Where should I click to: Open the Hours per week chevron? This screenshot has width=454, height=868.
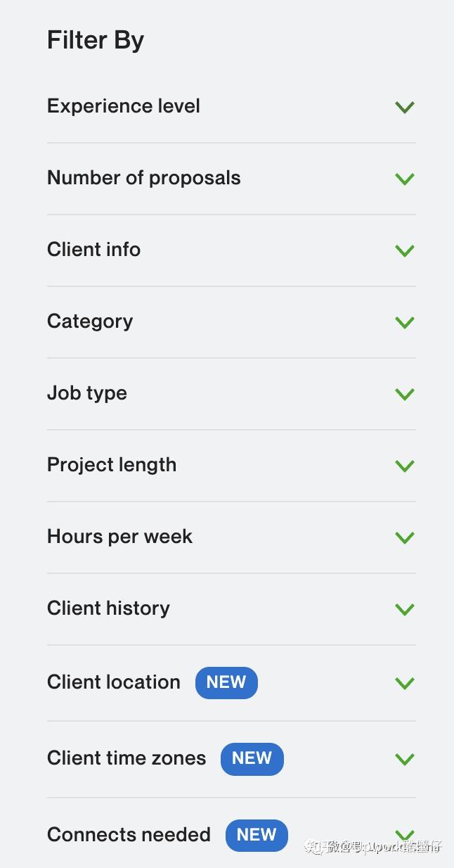(404, 537)
